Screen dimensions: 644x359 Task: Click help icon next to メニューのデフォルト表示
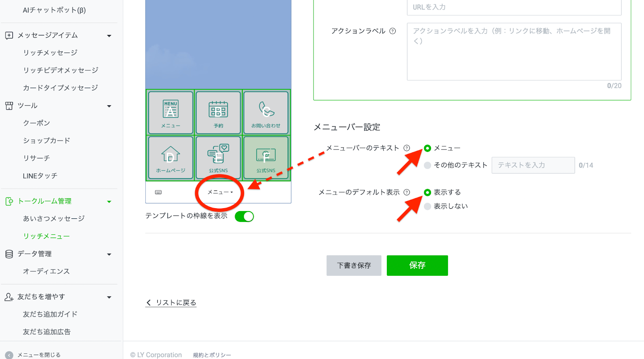point(407,192)
